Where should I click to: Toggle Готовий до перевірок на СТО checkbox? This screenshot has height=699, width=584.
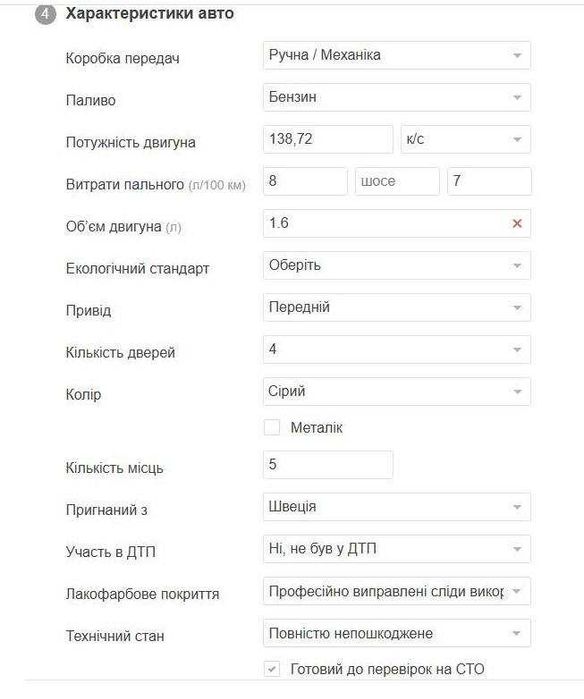click(272, 669)
